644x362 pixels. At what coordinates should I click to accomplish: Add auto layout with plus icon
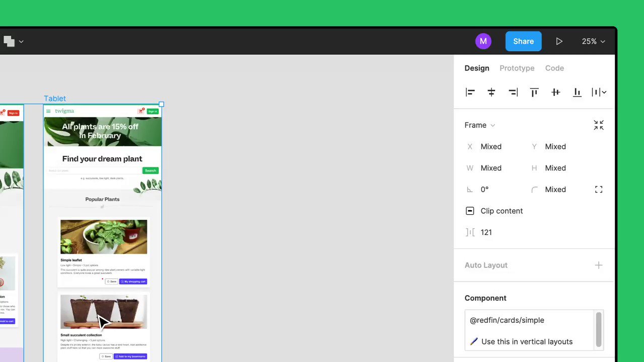[599, 265]
